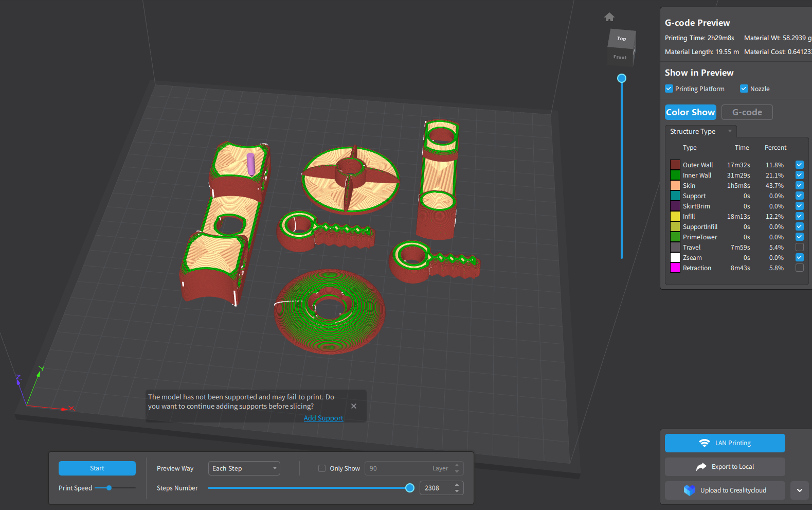Uncheck Skin visibility checkbox
Image resolution: width=812 pixels, height=510 pixels.
tap(800, 185)
